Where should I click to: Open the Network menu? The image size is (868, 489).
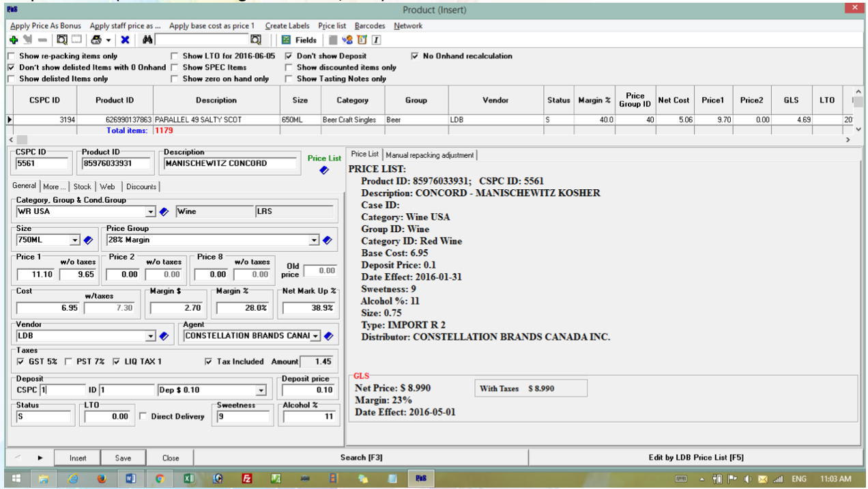408,26
